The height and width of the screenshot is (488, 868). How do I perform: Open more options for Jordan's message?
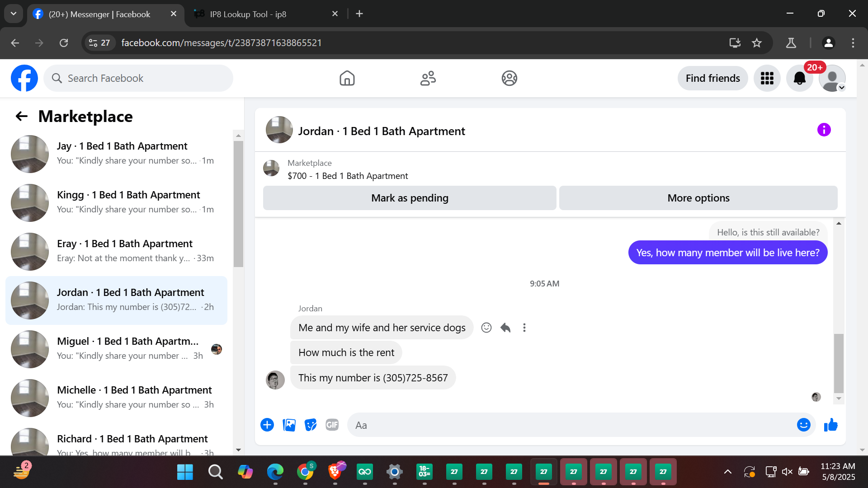click(x=524, y=328)
